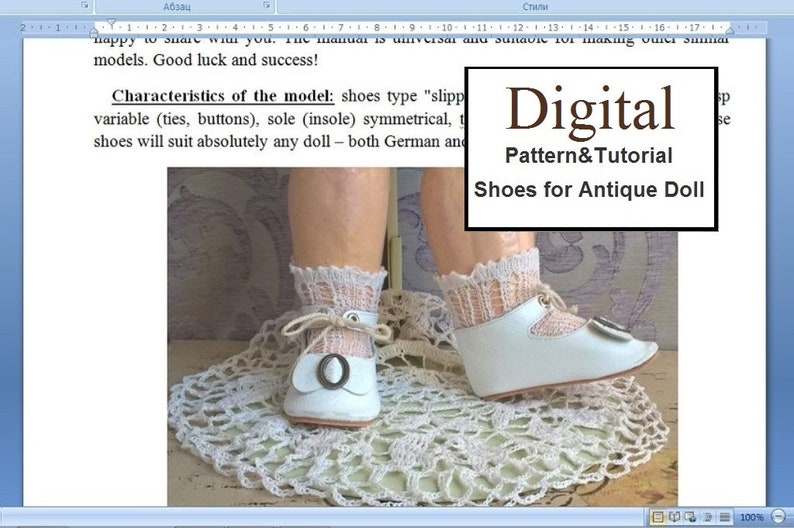
Task: Open the font group dialog launcher
Action: 85,6
